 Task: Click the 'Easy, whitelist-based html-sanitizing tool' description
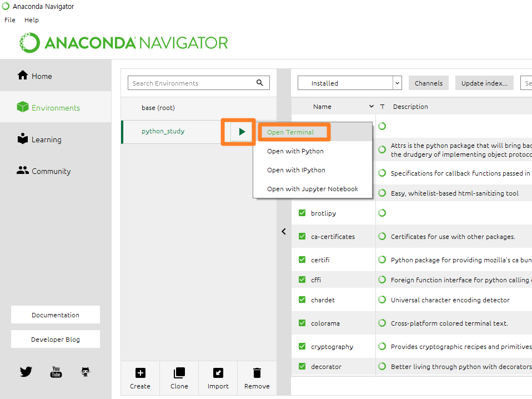pyautogui.click(x=454, y=193)
